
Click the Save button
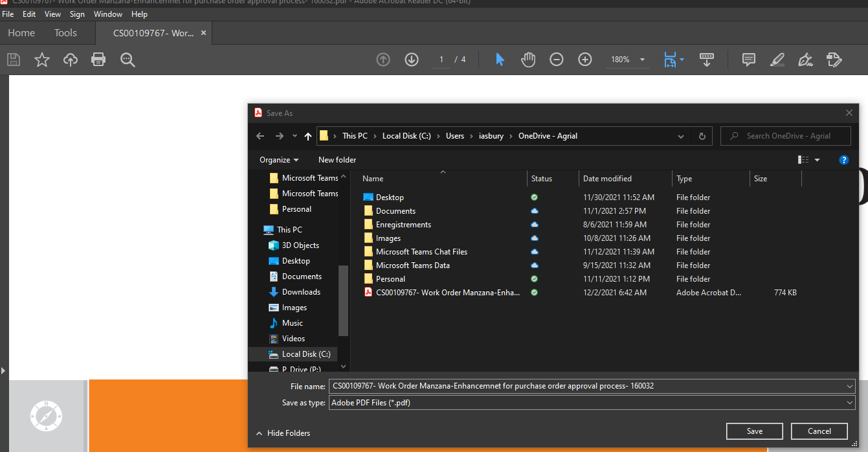[755, 431]
